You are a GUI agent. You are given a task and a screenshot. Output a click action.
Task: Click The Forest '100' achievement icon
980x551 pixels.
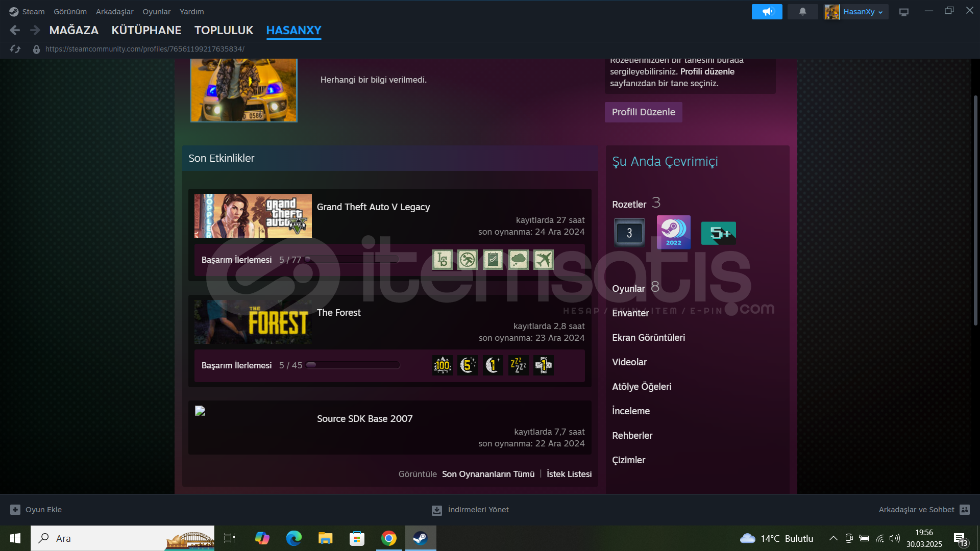tap(442, 365)
